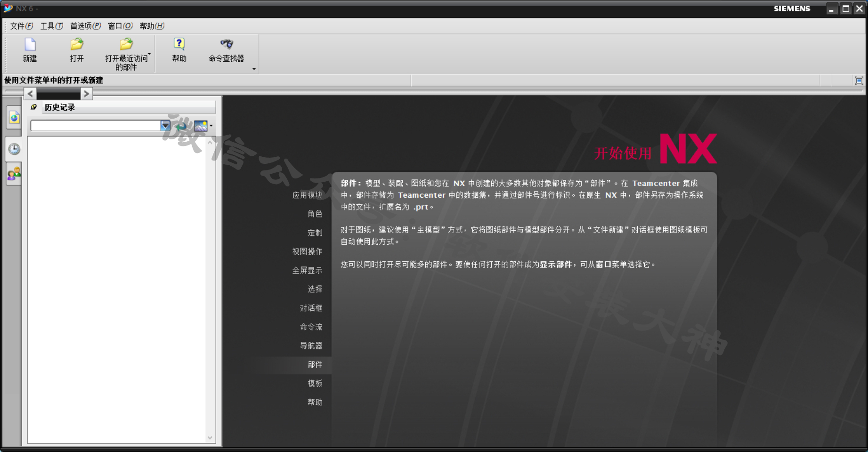868x452 pixels.
Task: Click the SIEMENS logo in title bar
Action: pos(792,8)
